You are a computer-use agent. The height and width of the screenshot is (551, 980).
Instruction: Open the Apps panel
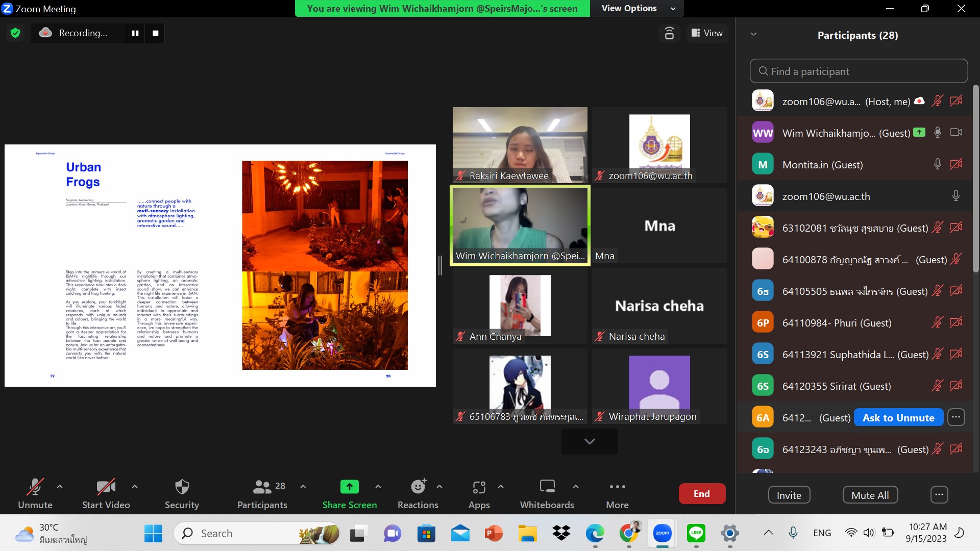pyautogui.click(x=479, y=493)
